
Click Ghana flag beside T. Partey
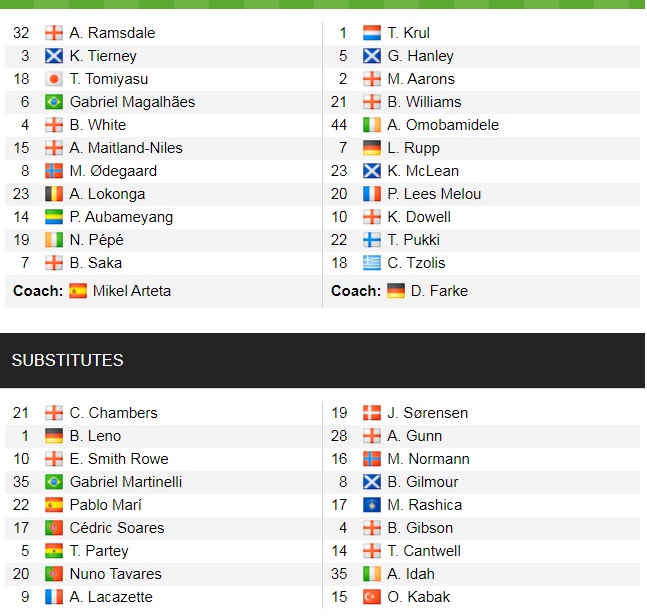(x=54, y=551)
